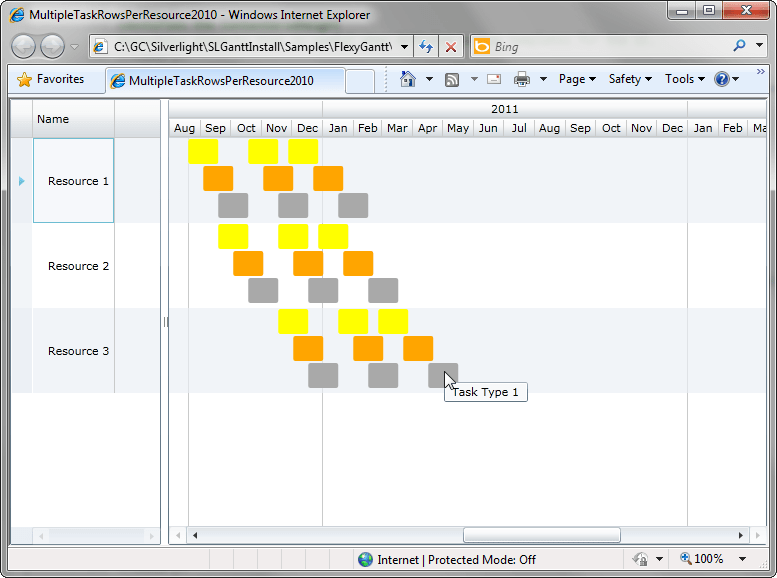The width and height of the screenshot is (777, 578).
Task: Expand the zoom level dropdown arrow
Action: (742, 559)
